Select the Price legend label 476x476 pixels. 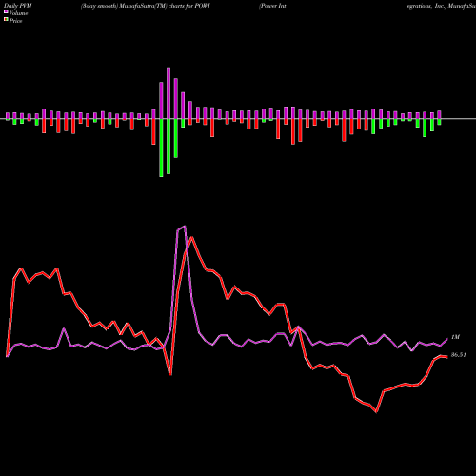click(x=15, y=21)
